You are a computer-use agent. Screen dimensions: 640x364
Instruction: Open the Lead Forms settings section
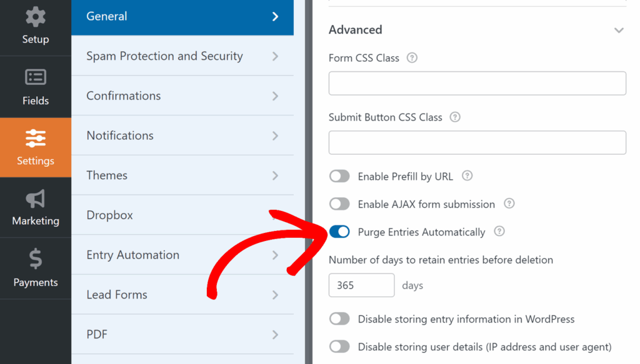117,295
